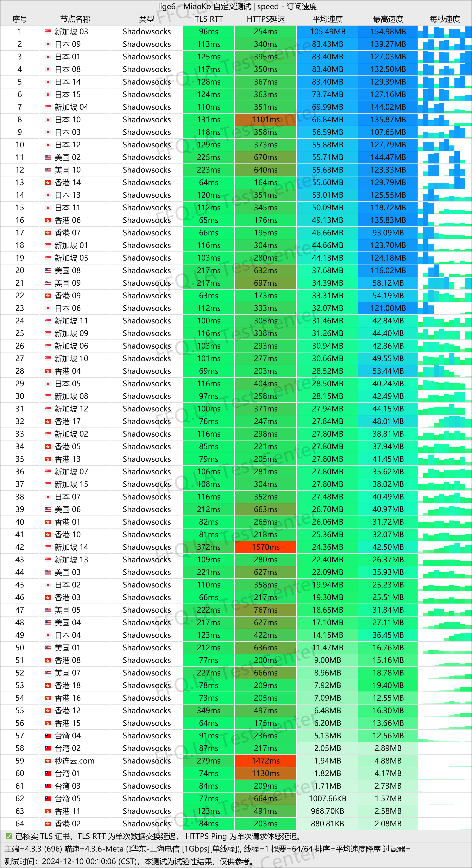Screen dimensions: 472x868
Task: Click the Hong Kong flag beside 香港 14
Action: point(48,183)
